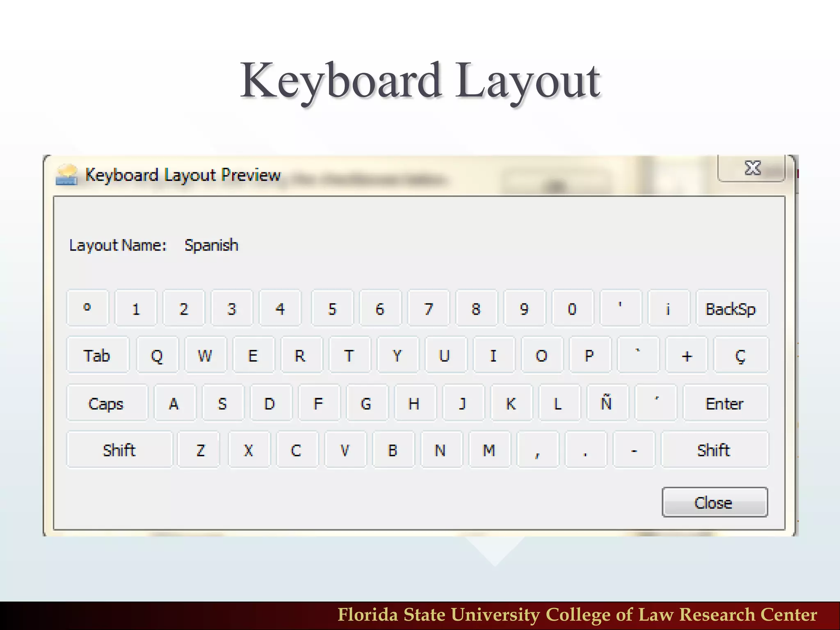Screen dimensions: 840x630
Task: Click the J key
Action: click(463, 403)
